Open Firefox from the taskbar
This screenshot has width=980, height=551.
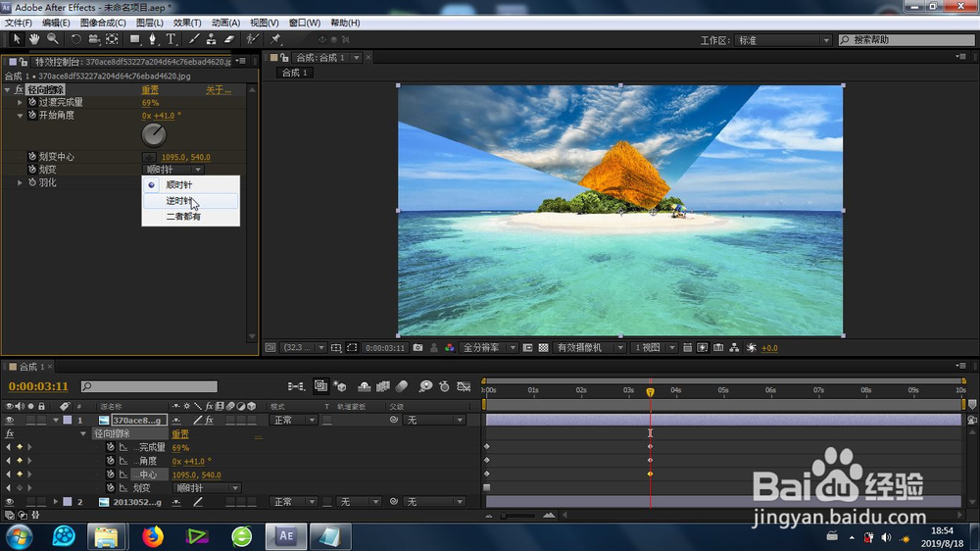pos(152,536)
